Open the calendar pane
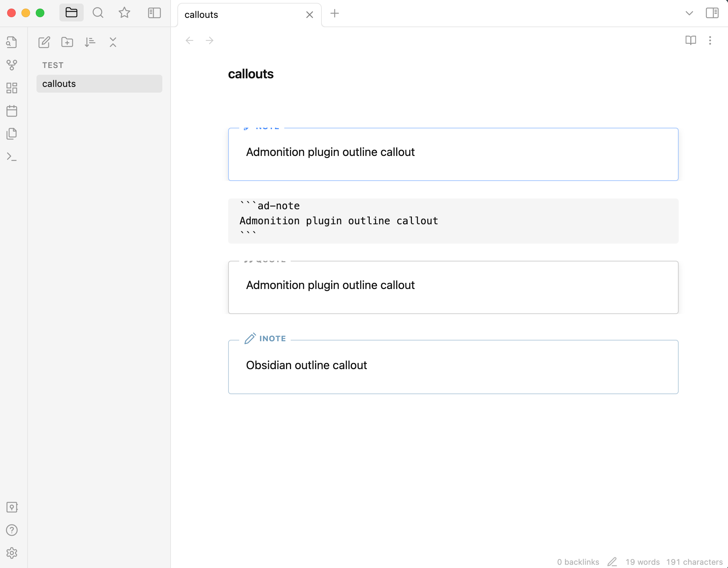The image size is (728, 568). coord(12,111)
